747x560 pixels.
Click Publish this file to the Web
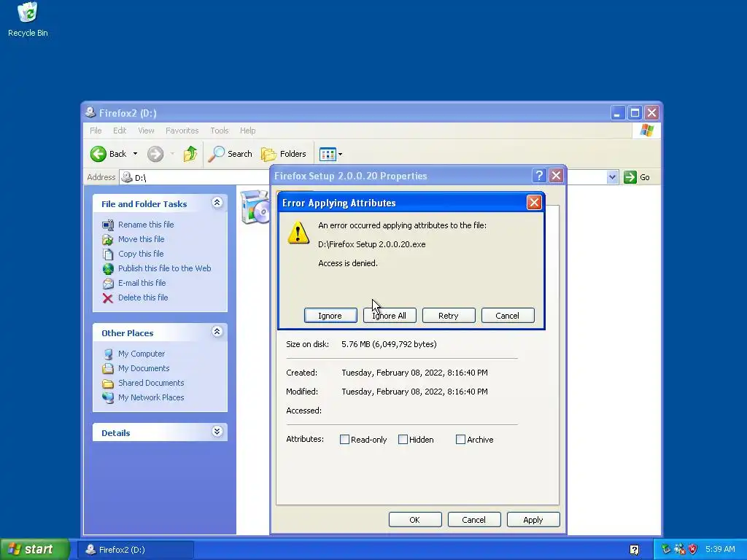(164, 268)
